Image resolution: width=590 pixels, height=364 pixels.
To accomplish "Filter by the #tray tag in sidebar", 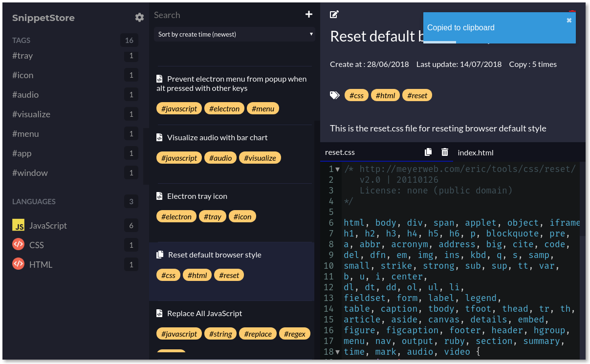I will pos(22,56).
